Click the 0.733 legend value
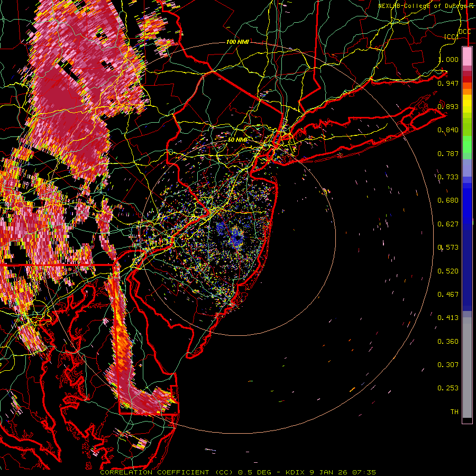 pyautogui.click(x=448, y=177)
